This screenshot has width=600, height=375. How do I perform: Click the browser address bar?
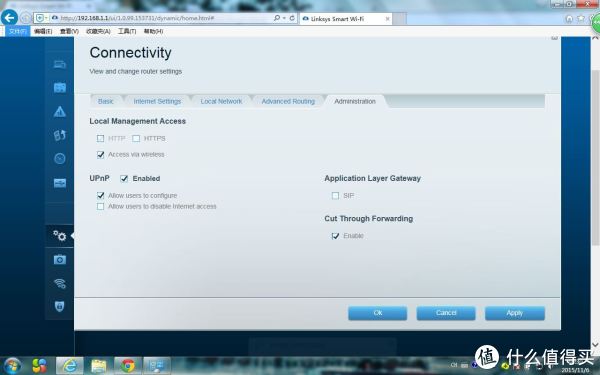pos(161,18)
